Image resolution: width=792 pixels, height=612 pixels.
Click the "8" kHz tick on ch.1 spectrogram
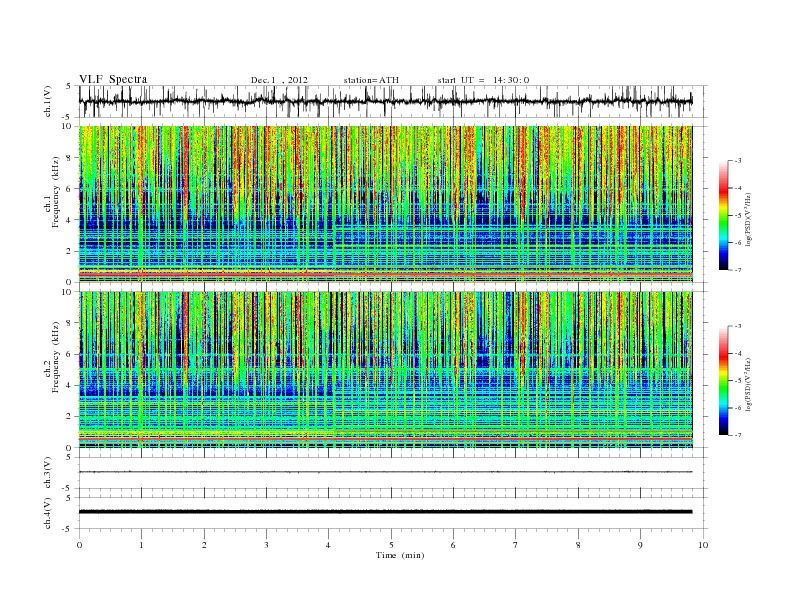[69, 158]
